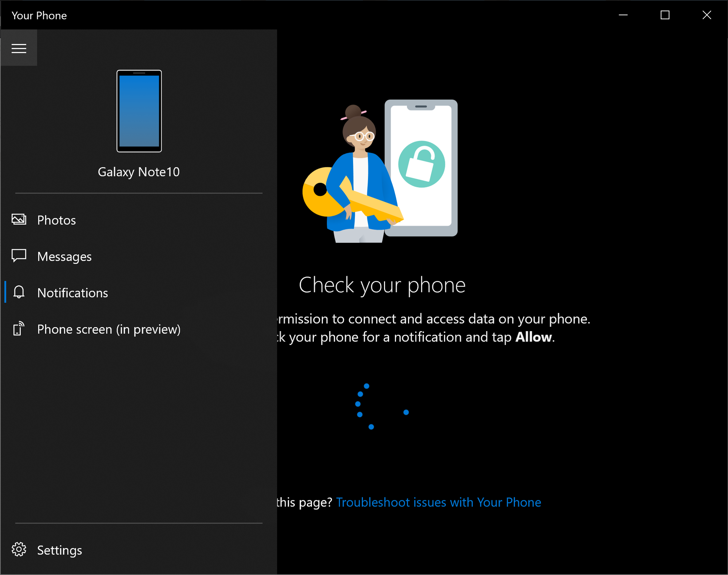The height and width of the screenshot is (575, 728).
Task: Expand connected devices dropdown
Action: (139, 122)
